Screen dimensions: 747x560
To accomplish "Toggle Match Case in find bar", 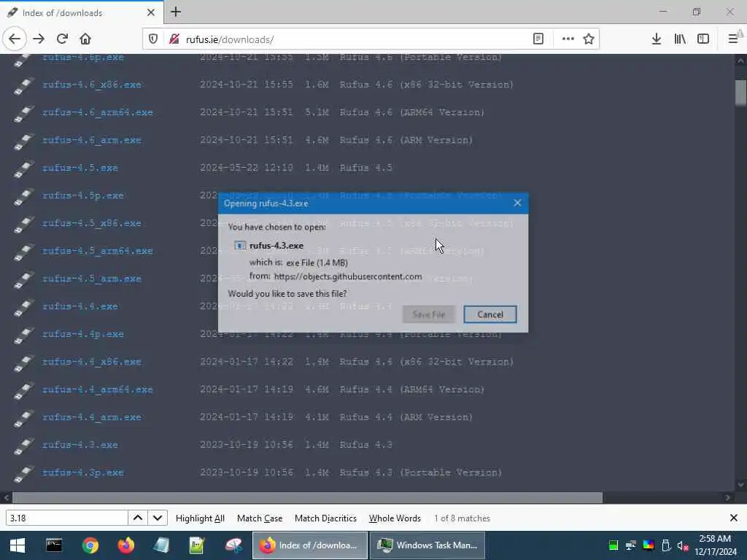I will tap(260, 518).
